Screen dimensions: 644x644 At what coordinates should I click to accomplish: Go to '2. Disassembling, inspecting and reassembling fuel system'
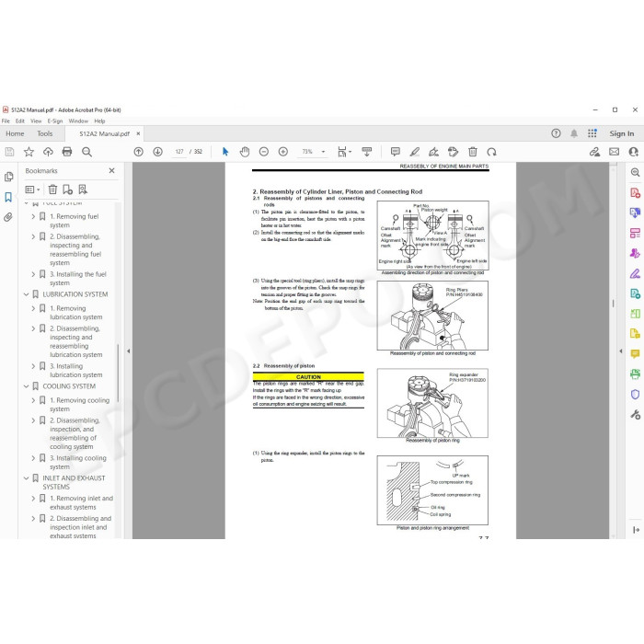coord(75,249)
